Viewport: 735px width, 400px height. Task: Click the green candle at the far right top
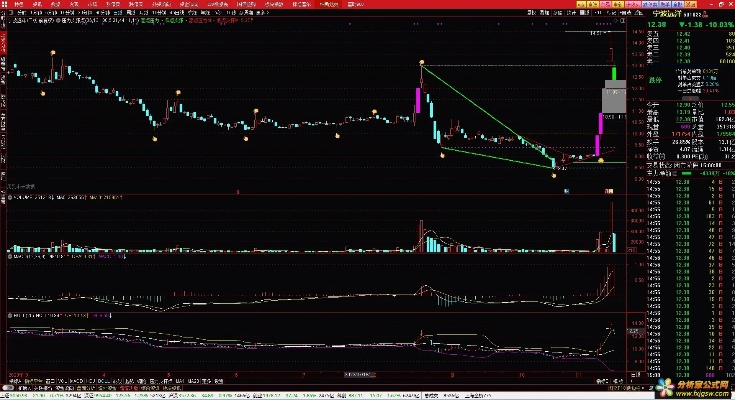point(612,75)
